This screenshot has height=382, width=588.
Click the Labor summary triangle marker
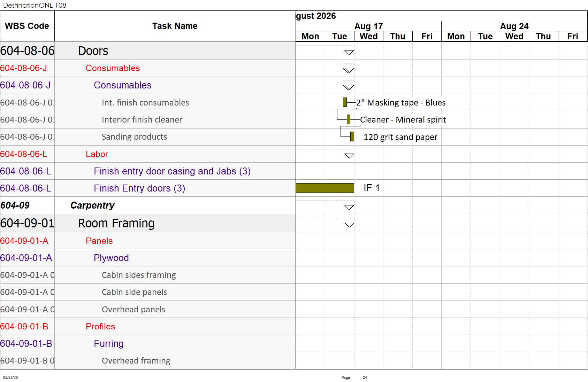(x=349, y=156)
